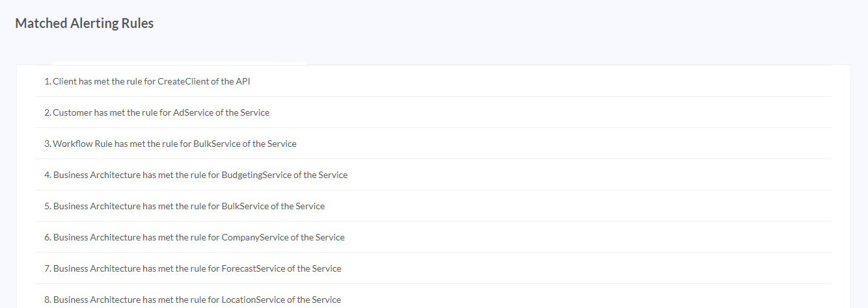
Task: Select the Workflow Rule BulkService entry
Action: [434, 144]
